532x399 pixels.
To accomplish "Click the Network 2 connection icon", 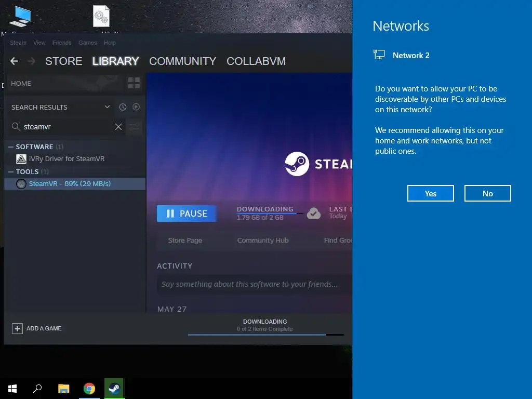I will [x=379, y=55].
